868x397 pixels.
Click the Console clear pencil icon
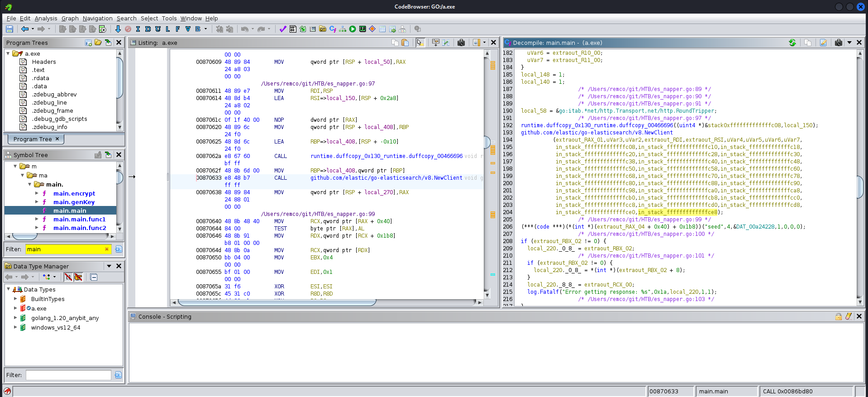pyautogui.click(x=849, y=316)
